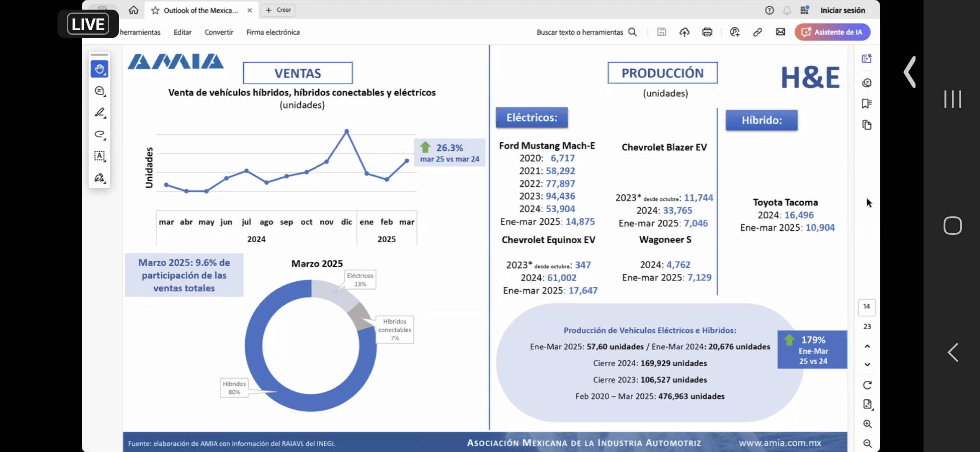Click the Híbrido: label
Viewport: 980px width, 452px height.
[762, 120]
